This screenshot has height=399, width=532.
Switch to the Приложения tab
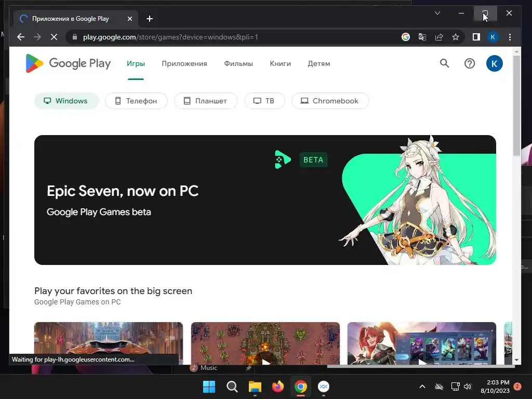pyautogui.click(x=184, y=63)
